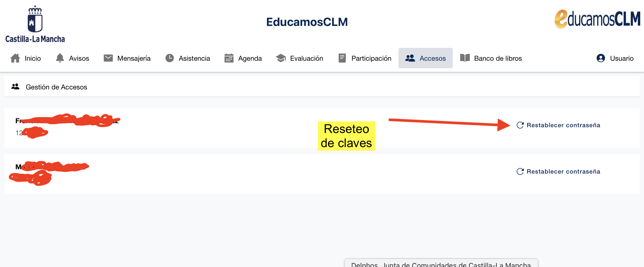
Task: Click the graduation cap Evaluación icon
Action: (x=281, y=58)
